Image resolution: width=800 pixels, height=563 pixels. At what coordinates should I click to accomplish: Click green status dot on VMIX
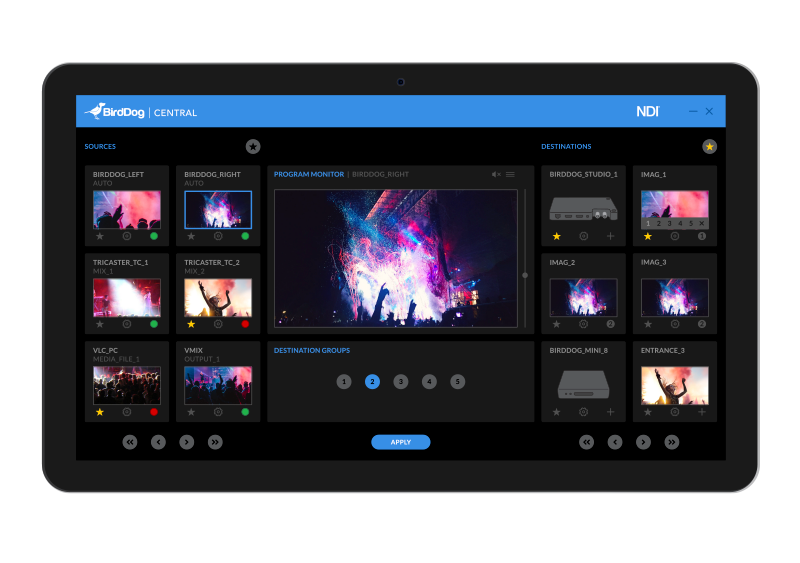coord(245,412)
